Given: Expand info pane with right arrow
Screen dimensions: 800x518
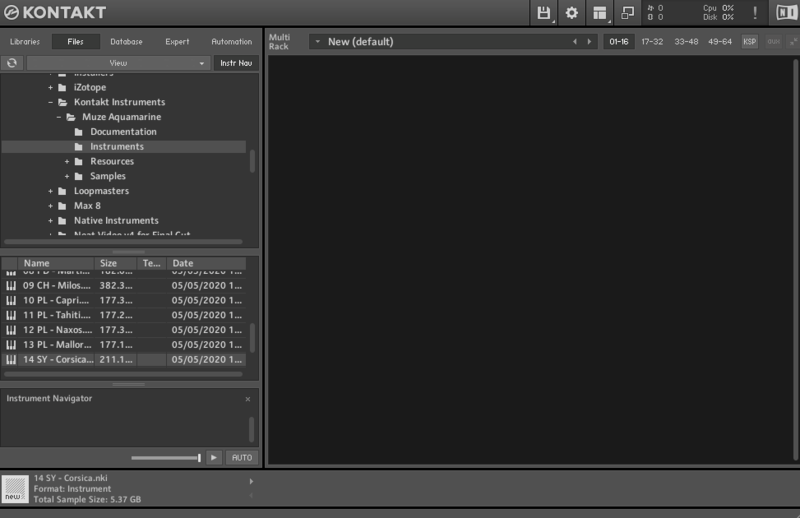Looking at the screenshot, I should [x=251, y=481].
